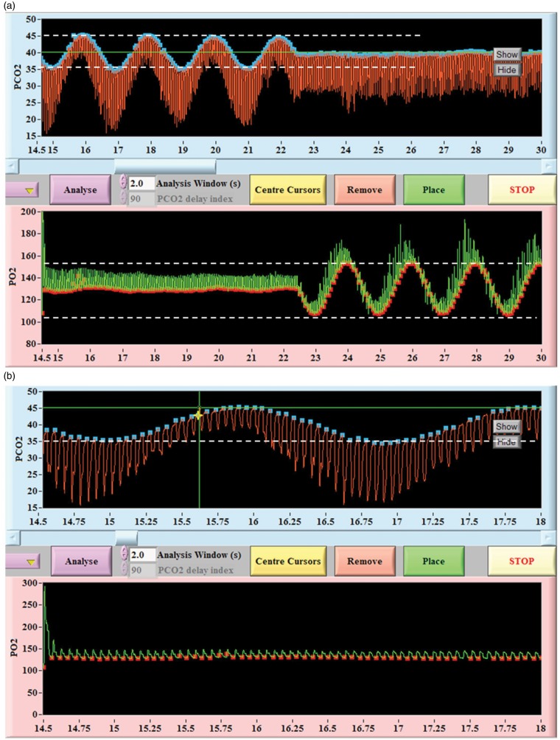Click Show toggle on lower PCO2 graph (b)
Screen dimensions: 560x740
point(507,427)
